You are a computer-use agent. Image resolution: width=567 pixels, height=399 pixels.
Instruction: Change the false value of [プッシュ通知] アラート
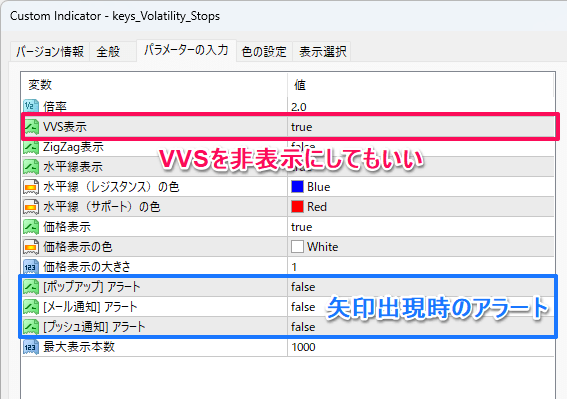pyautogui.click(x=303, y=327)
